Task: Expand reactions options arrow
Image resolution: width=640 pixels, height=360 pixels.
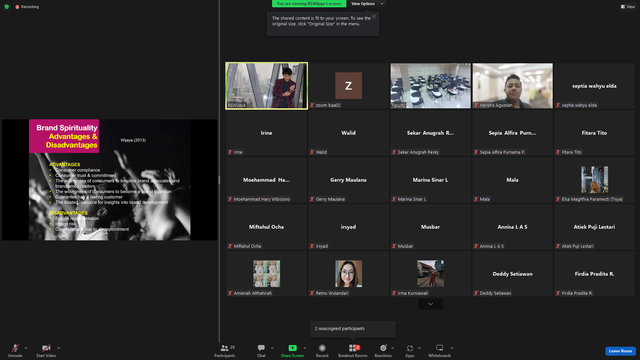Action: (x=393, y=348)
